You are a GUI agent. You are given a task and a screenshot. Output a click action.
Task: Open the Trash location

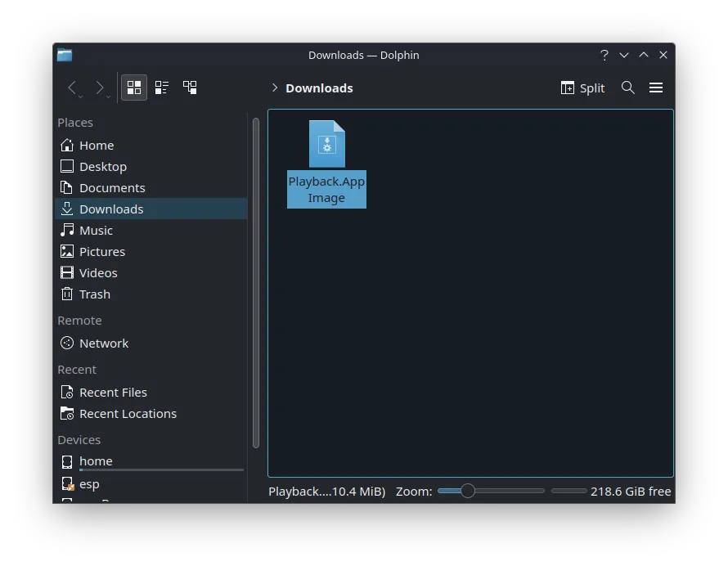pos(94,294)
